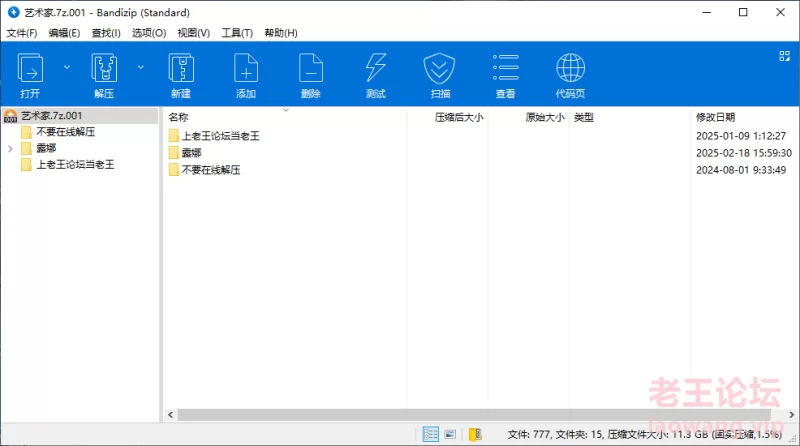Click date 2025-02-18 15:59:30
The height and width of the screenshot is (446, 800).
point(744,153)
